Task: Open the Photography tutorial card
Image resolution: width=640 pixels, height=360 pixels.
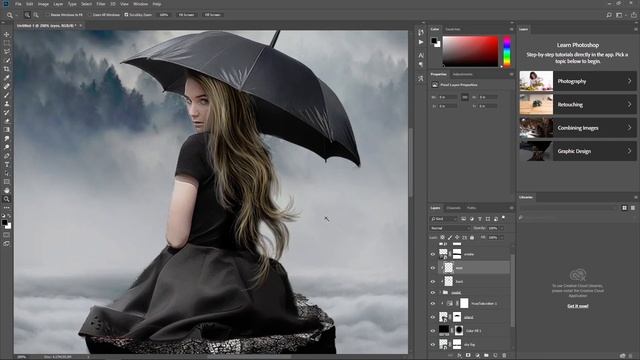Action: (578, 81)
